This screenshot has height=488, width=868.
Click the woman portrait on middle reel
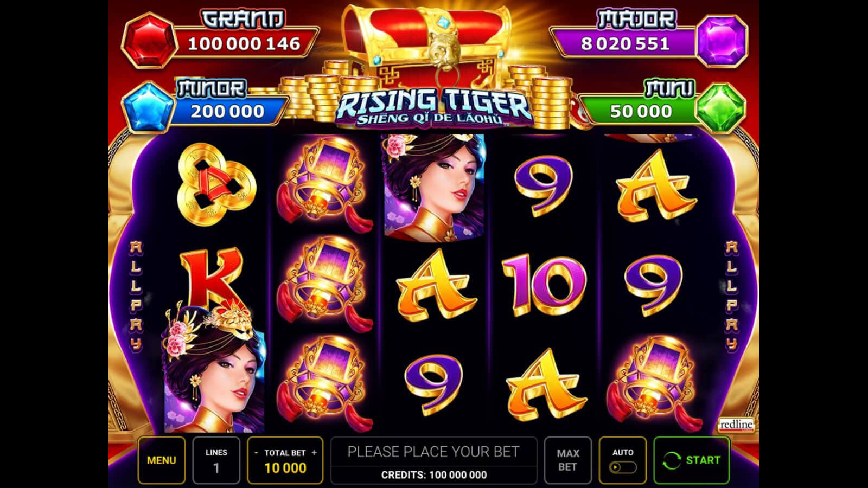pos(435,185)
